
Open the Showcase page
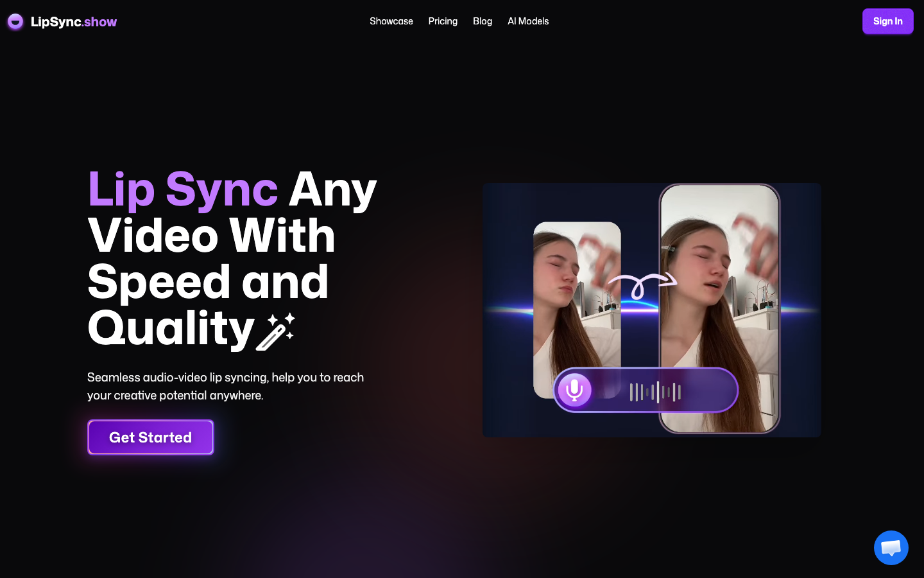391,21
